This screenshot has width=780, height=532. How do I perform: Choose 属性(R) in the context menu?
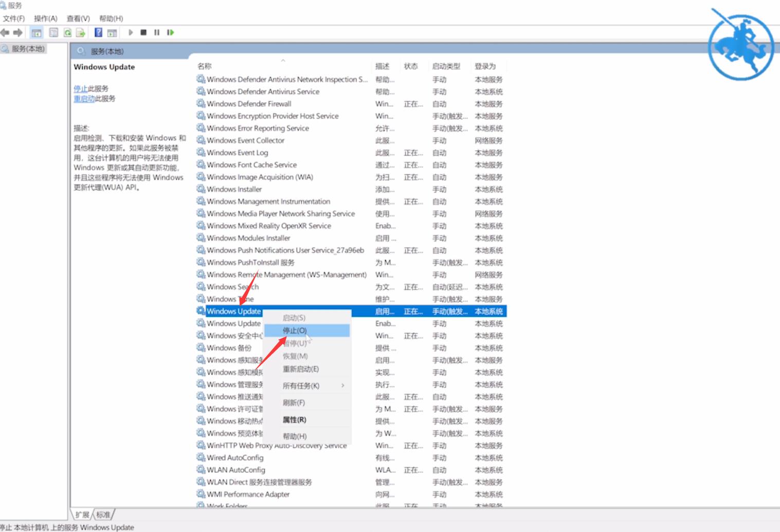click(x=307, y=419)
